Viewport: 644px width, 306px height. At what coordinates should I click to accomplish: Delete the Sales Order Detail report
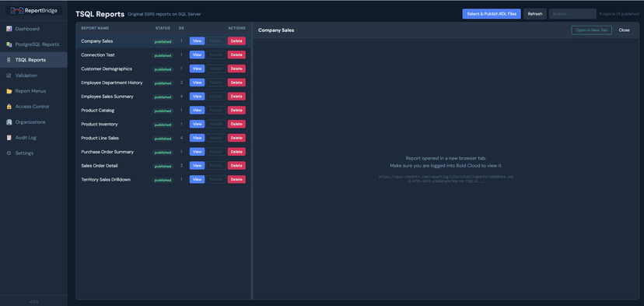(236, 166)
